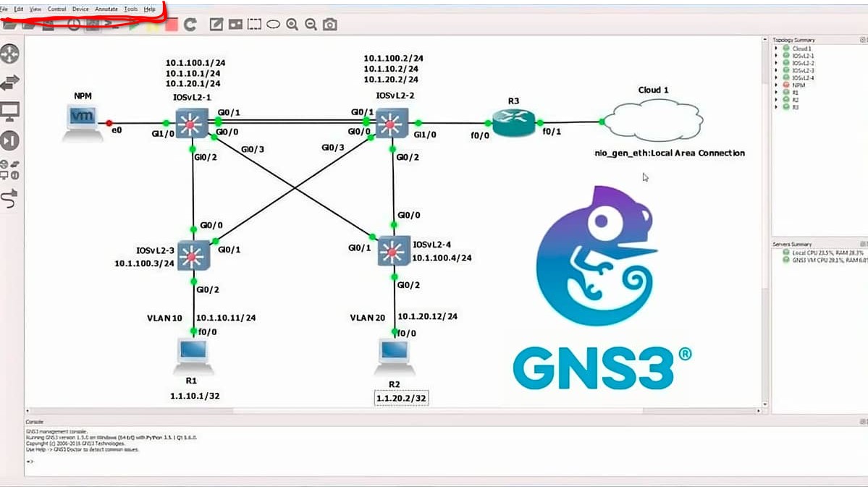This screenshot has height=487, width=868.
Task: Select the Draw rectangle tool
Action: [x=254, y=25]
